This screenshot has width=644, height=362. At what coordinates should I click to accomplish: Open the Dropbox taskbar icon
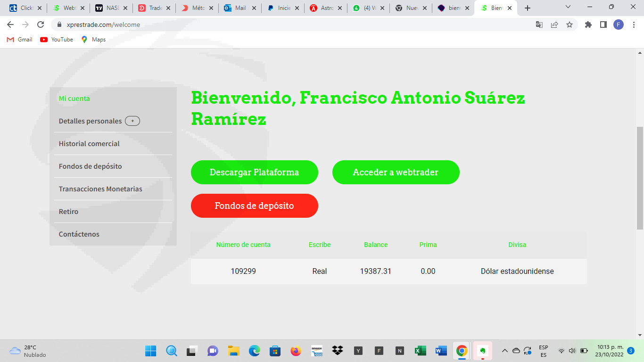pyautogui.click(x=337, y=351)
